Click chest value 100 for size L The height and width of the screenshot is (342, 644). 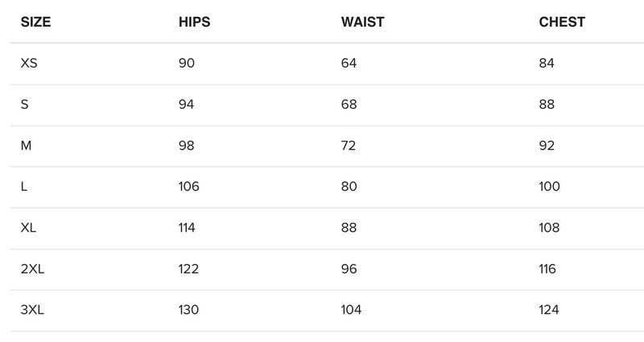tap(550, 187)
